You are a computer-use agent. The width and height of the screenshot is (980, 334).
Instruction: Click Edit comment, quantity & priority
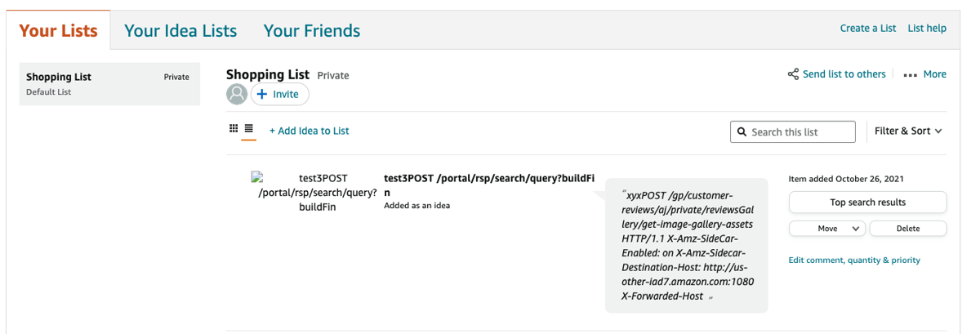pyautogui.click(x=854, y=261)
